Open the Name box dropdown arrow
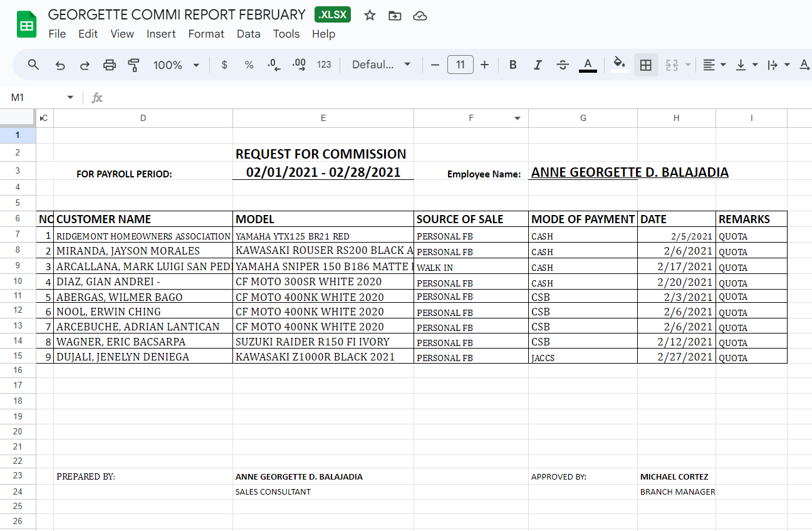This screenshot has width=812, height=531. 70,97
